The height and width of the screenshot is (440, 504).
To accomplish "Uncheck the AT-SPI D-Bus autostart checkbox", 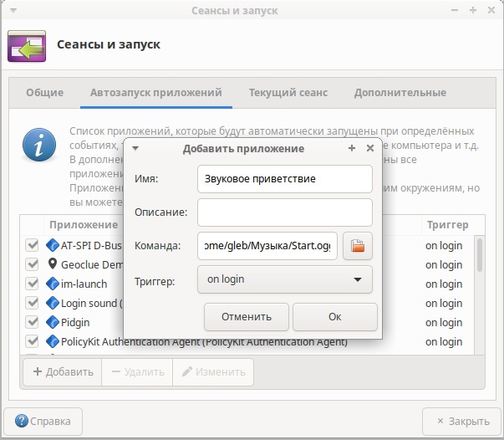I will coord(33,246).
